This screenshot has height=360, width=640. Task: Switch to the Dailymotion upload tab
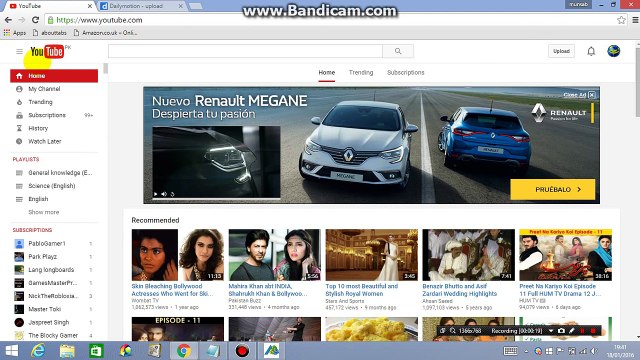[141, 6]
